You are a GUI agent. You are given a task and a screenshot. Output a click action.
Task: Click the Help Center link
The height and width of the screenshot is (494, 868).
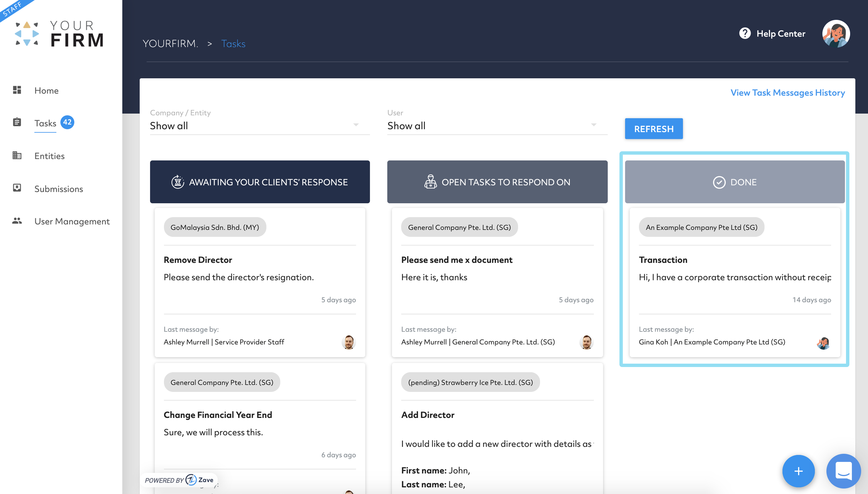(x=781, y=34)
